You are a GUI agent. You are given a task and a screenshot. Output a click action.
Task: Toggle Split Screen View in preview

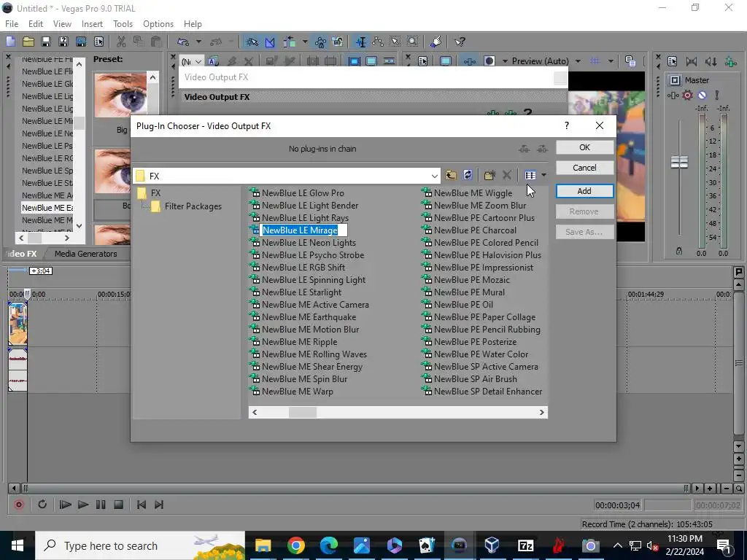point(489,61)
